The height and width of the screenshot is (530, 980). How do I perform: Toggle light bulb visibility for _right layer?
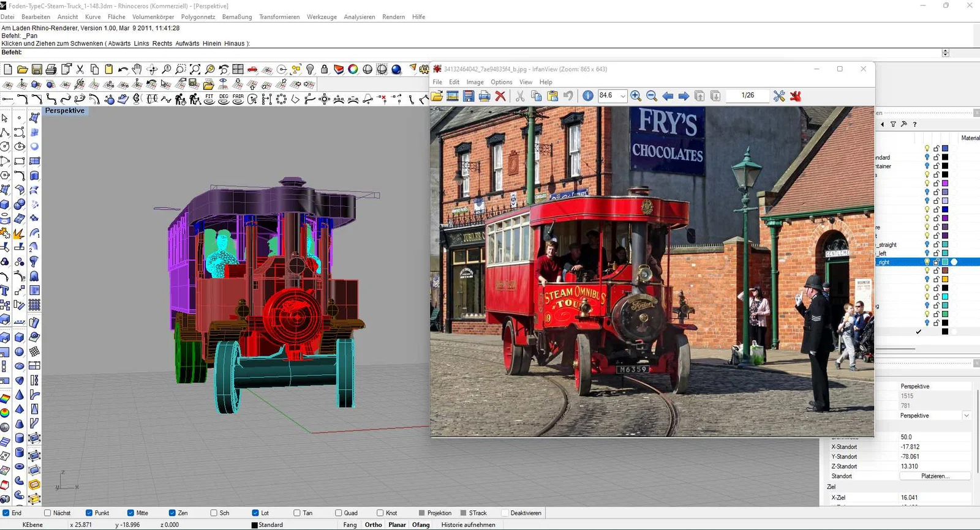click(927, 262)
